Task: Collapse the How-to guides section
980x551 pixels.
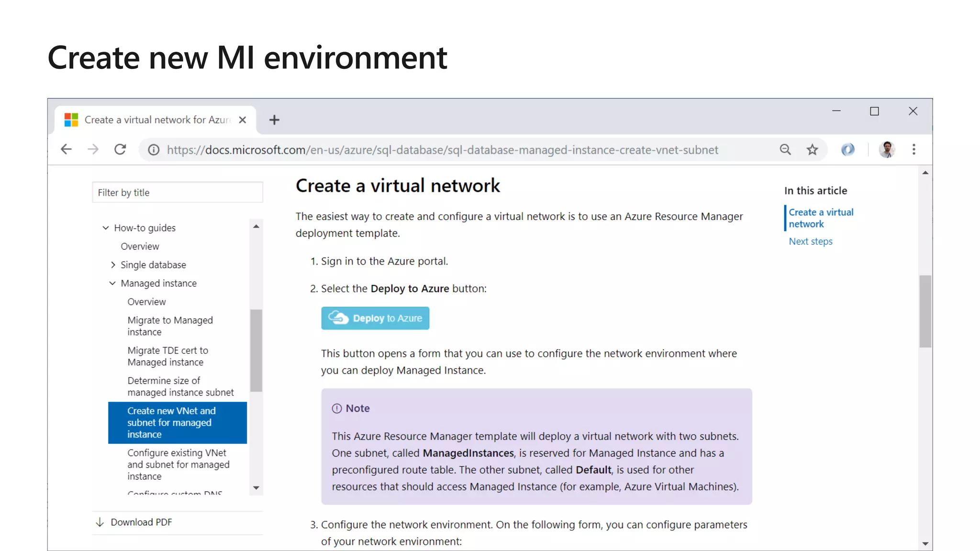Action: click(106, 228)
